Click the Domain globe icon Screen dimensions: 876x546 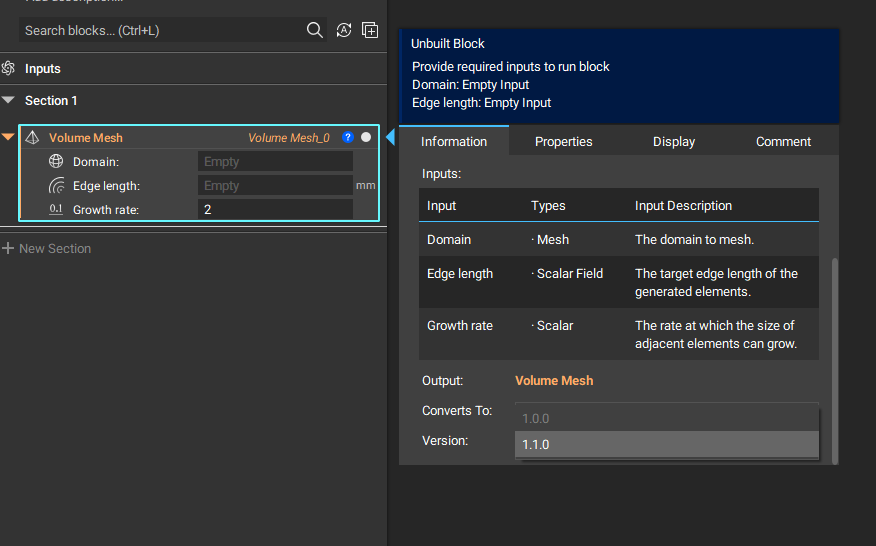click(x=56, y=162)
